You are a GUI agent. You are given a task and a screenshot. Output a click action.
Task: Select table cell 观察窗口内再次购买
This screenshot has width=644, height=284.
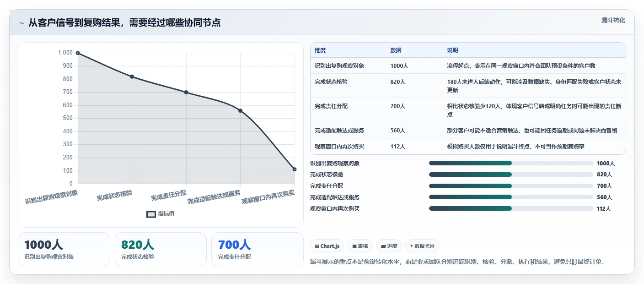coord(339,147)
